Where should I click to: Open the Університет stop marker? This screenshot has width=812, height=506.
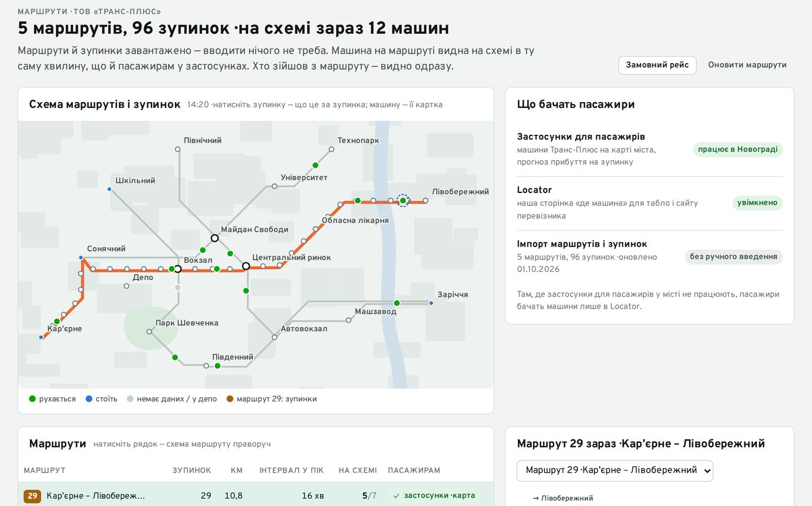[x=275, y=186]
